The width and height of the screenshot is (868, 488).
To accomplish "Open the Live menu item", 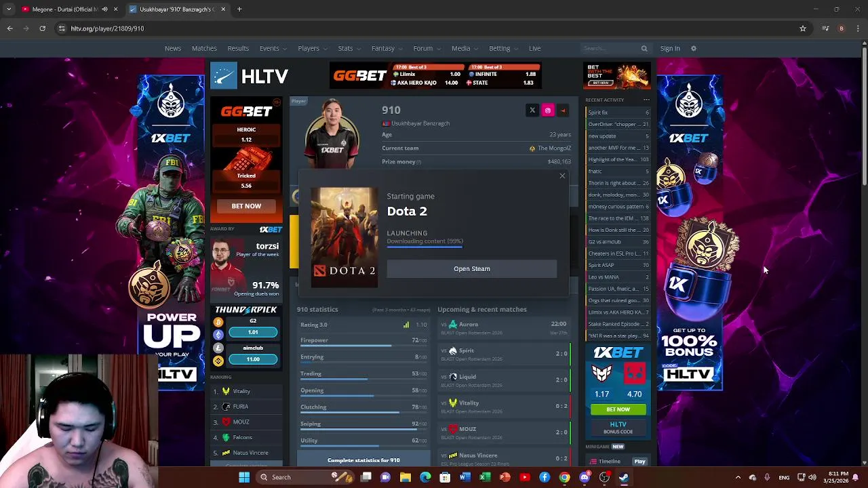I will point(534,48).
